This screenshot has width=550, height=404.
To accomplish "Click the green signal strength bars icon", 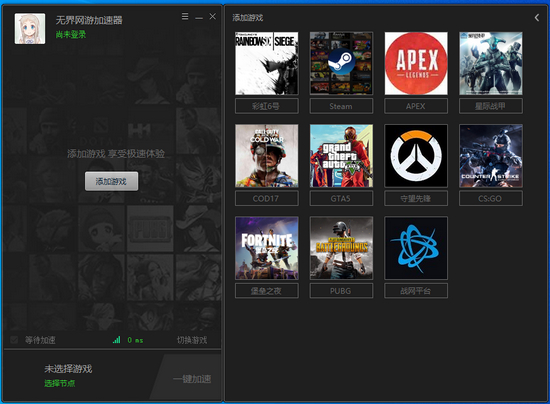I will click(x=116, y=340).
